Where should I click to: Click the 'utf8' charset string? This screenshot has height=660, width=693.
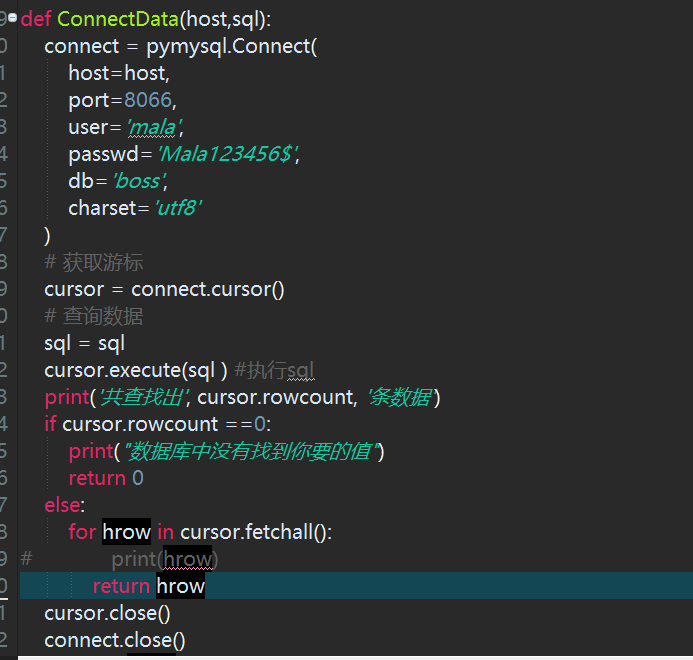178,208
